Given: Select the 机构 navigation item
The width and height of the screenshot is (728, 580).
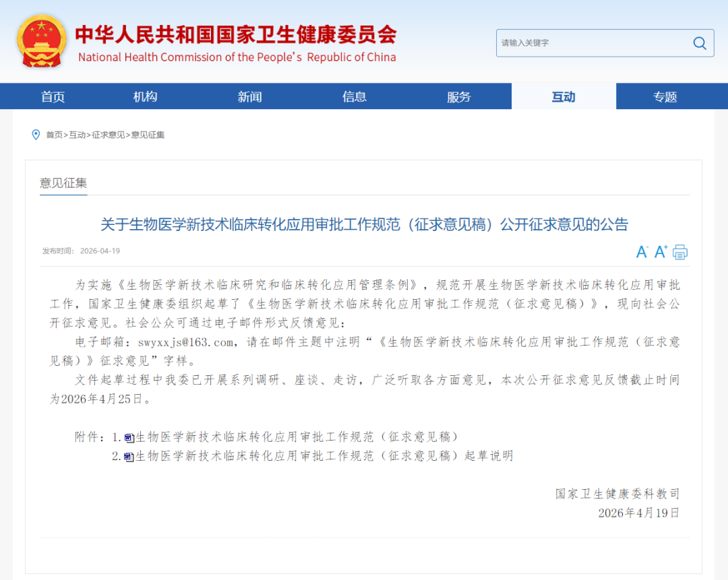Looking at the screenshot, I should click(x=144, y=96).
